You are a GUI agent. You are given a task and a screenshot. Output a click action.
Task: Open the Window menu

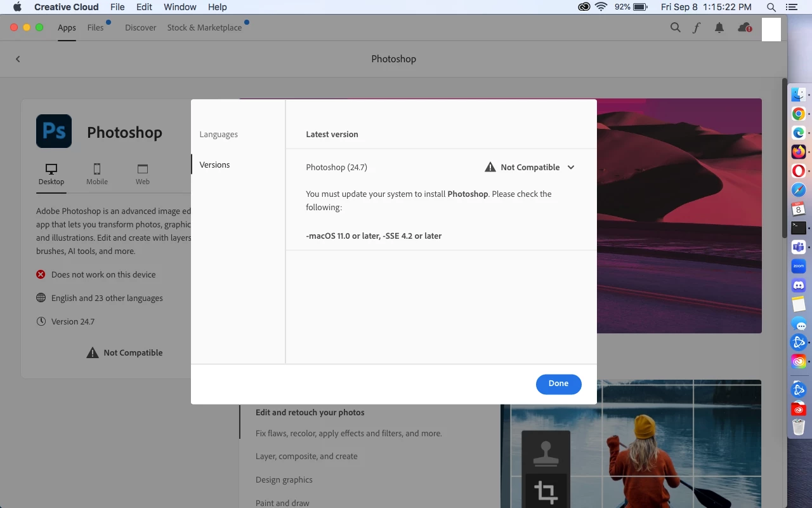coord(180,7)
